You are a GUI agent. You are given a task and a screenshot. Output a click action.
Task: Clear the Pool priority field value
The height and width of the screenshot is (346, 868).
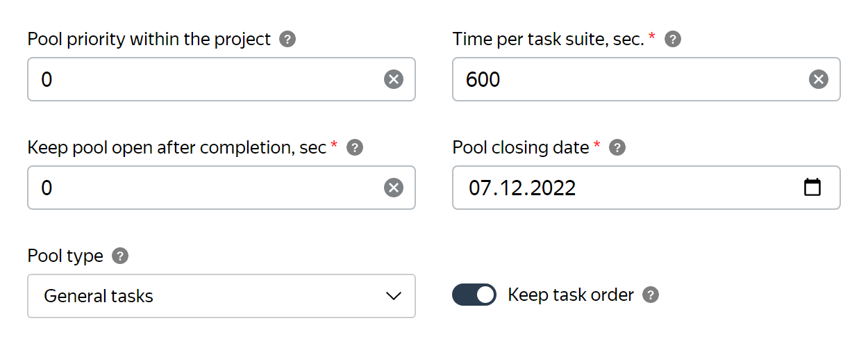tap(394, 79)
